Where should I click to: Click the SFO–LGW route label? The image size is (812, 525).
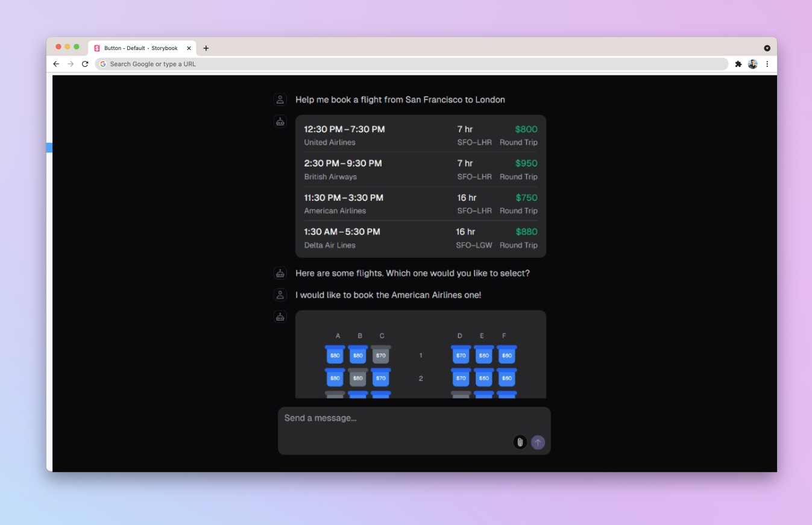[474, 245]
